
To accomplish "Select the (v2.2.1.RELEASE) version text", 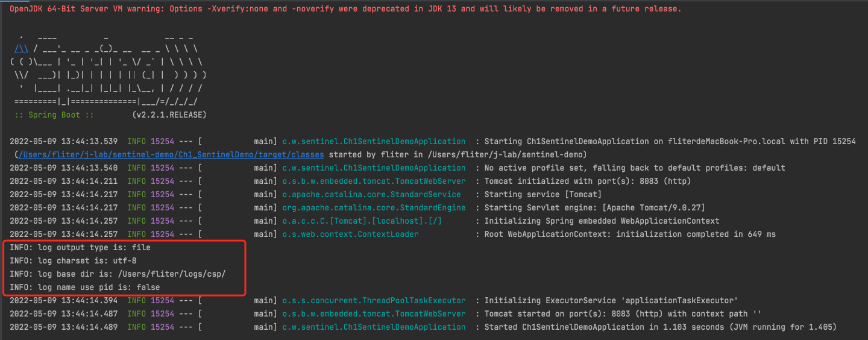I will (169, 115).
